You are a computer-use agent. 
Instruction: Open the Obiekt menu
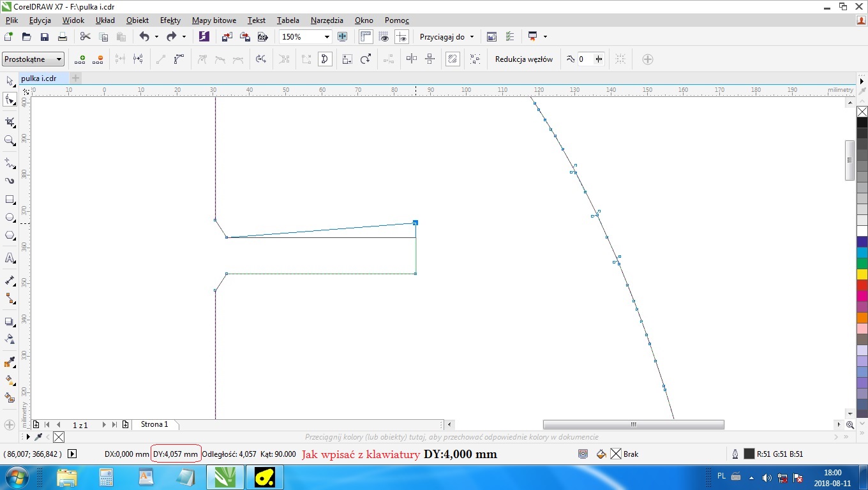137,20
